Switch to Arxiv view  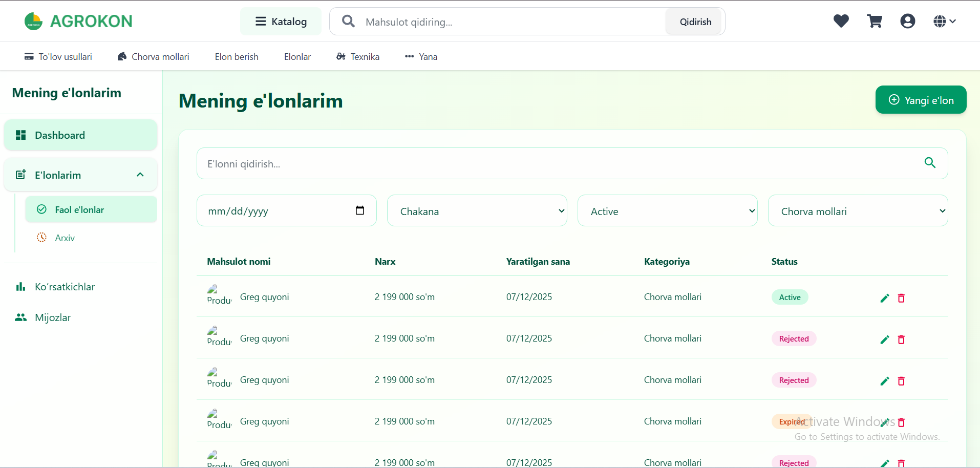tap(65, 238)
